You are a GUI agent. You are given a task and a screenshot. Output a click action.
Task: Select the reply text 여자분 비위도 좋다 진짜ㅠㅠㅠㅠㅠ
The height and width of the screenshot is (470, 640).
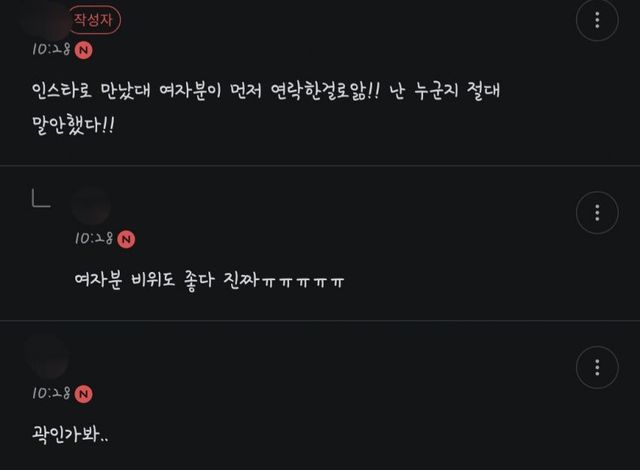[x=210, y=280]
